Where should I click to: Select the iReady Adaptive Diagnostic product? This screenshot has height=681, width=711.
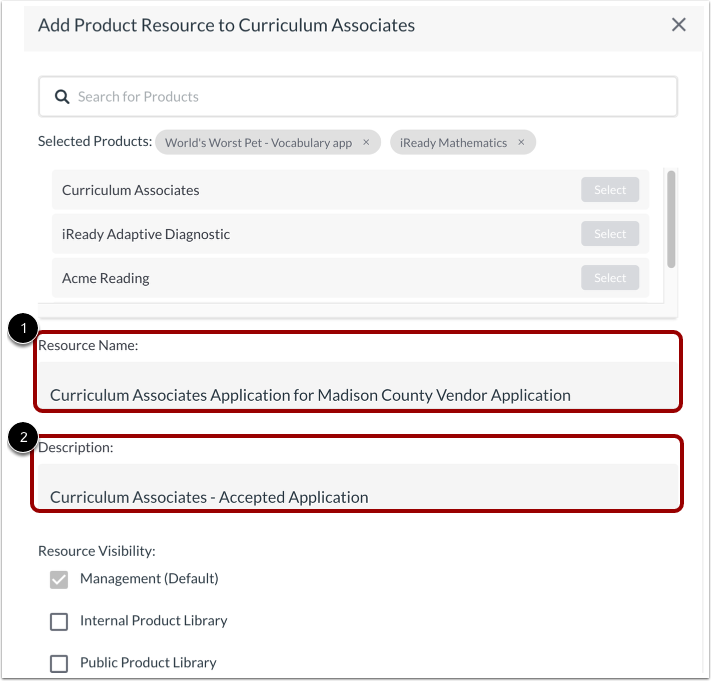[x=609, y=234]
